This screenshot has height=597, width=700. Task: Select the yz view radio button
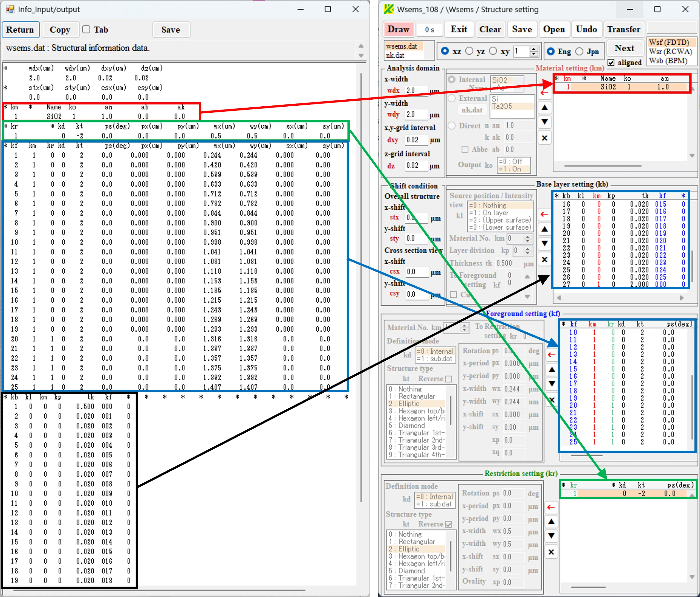tap(469, 51)
